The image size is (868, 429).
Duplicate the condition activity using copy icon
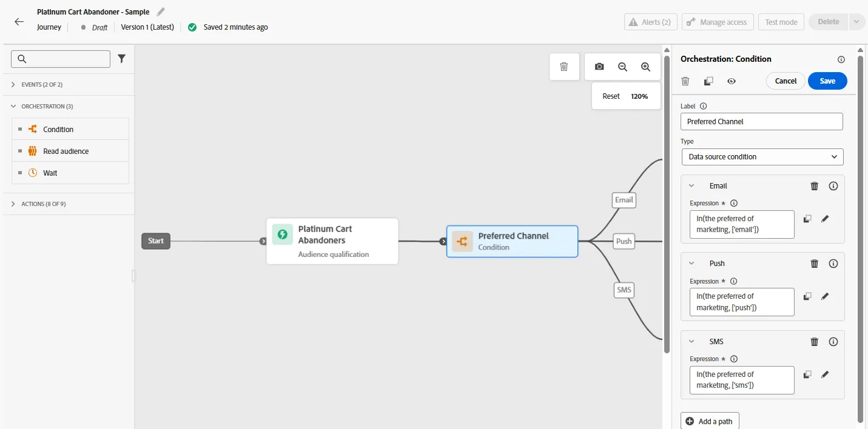708,81
